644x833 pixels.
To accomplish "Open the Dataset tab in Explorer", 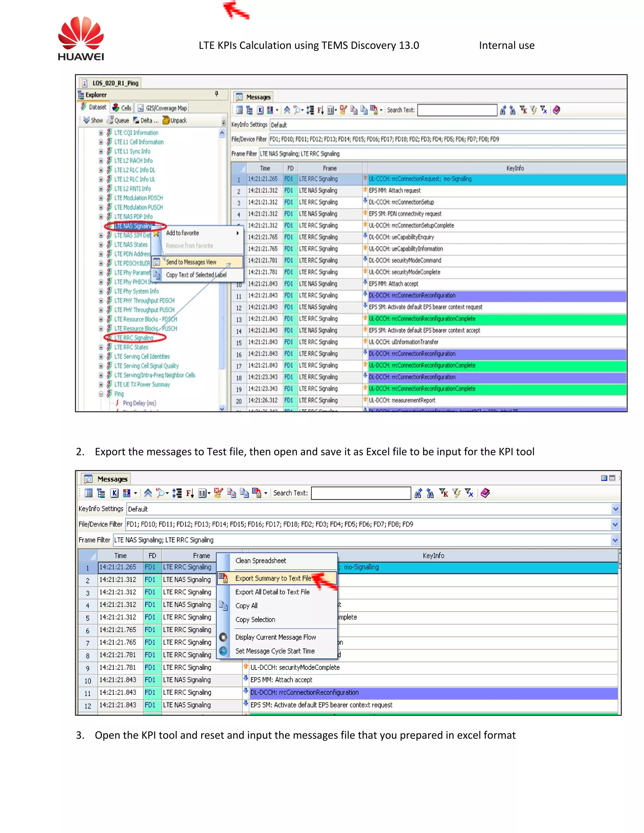I will 94,108.
